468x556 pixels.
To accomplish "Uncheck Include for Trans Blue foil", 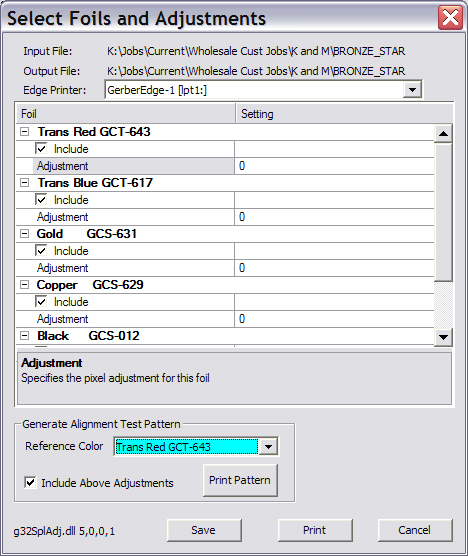I will pyautogui.click(x=41, y=200).
